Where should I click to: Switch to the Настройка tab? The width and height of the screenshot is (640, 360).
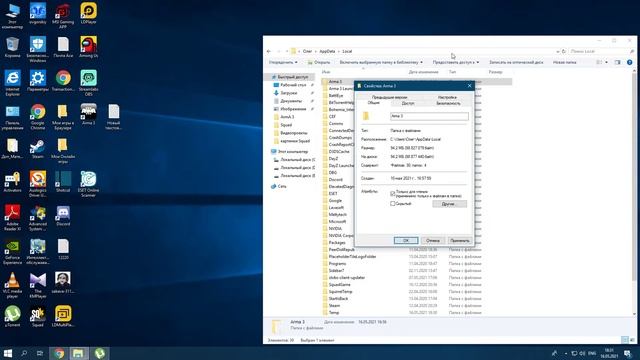tap(447, 97)
